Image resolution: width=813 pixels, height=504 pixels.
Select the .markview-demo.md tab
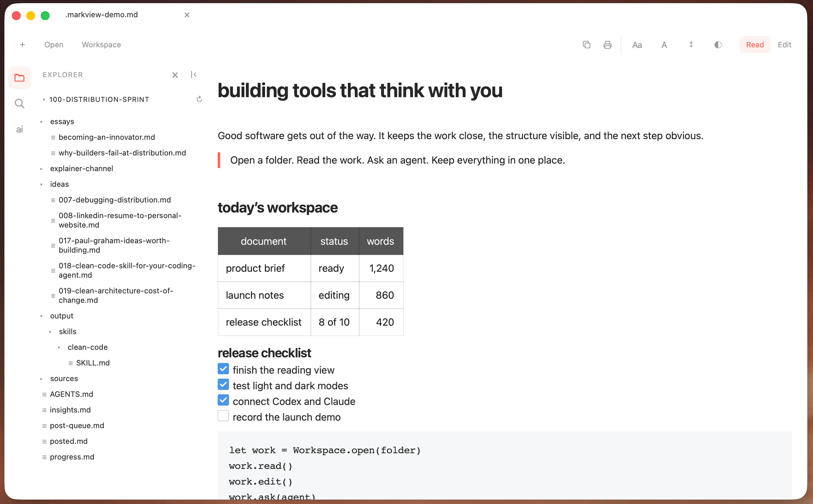101,15
